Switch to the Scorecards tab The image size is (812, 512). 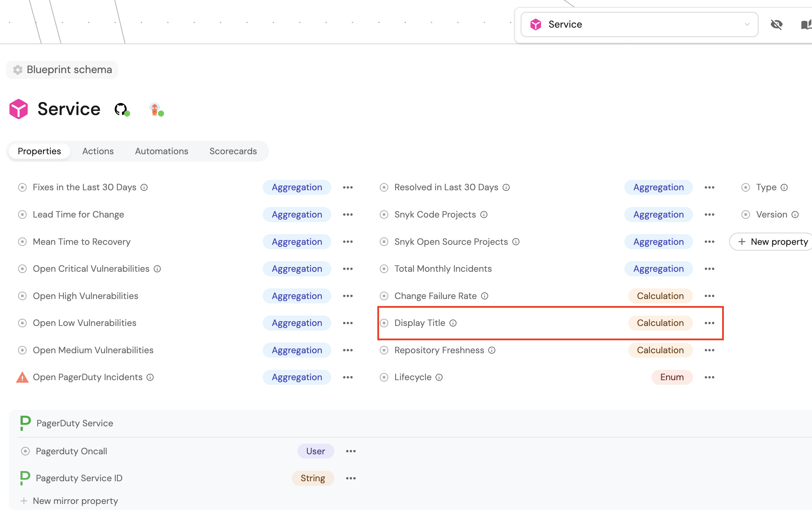(233, 151)
